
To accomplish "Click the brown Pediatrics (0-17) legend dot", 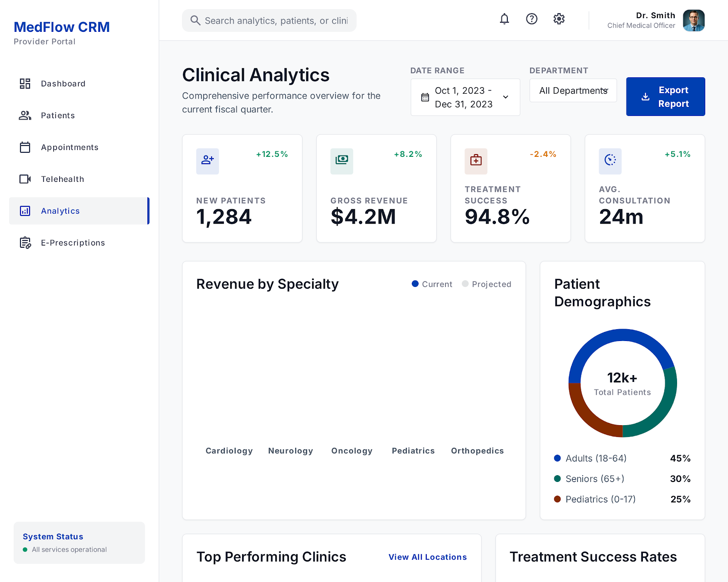I will pyautogui.click(x=557, y=499).
